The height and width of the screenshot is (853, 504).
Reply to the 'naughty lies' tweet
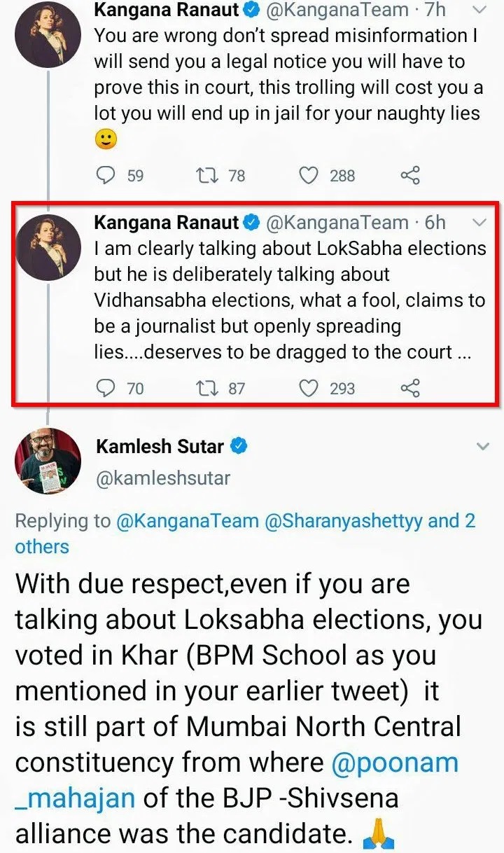[105, 174]
